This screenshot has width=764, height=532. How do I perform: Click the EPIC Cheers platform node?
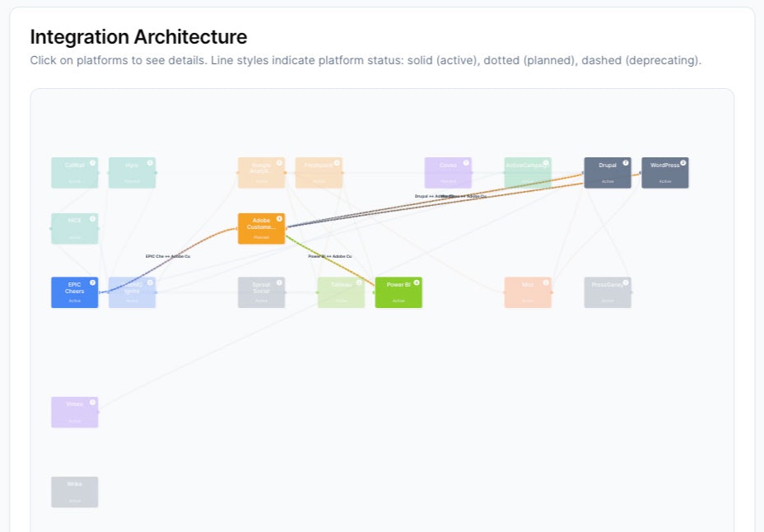[75, 292]
